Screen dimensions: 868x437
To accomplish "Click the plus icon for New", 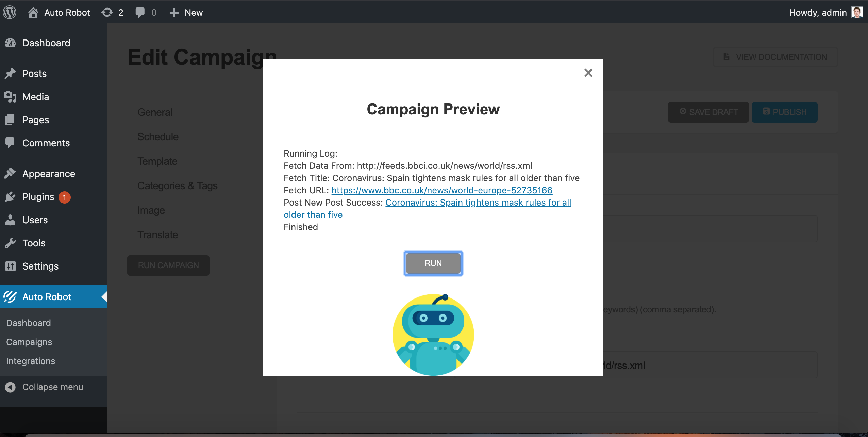I will (174, 13).
